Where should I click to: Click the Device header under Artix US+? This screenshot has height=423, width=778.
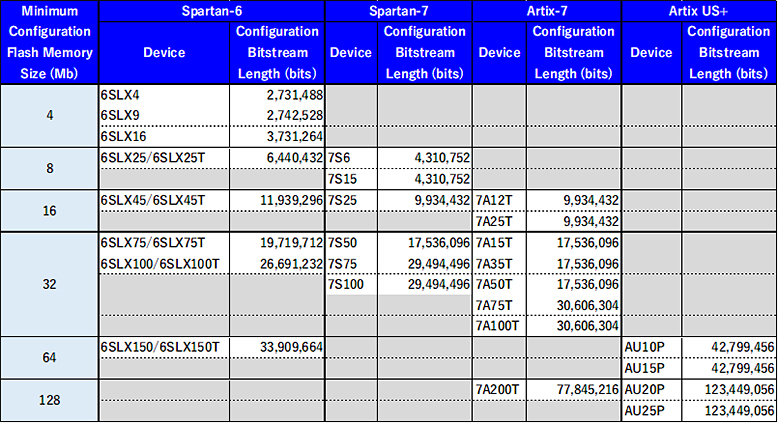pos(651,53)
